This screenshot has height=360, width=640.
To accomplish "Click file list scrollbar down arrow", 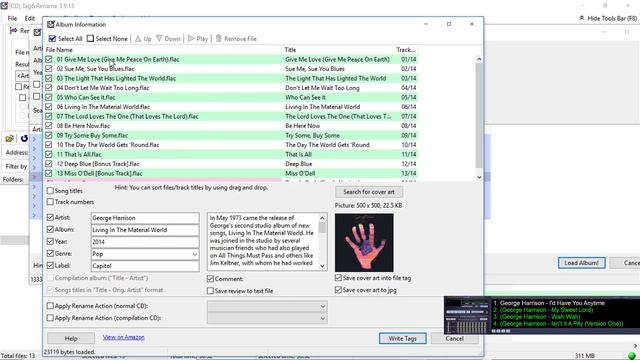I will (479, 177).
